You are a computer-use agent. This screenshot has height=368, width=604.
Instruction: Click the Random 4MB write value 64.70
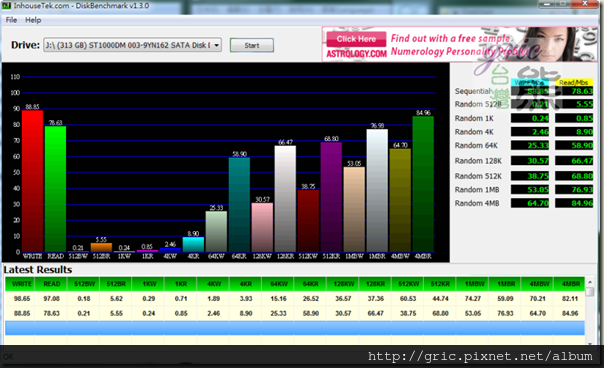pyautogui.click(x=530, y=203)
